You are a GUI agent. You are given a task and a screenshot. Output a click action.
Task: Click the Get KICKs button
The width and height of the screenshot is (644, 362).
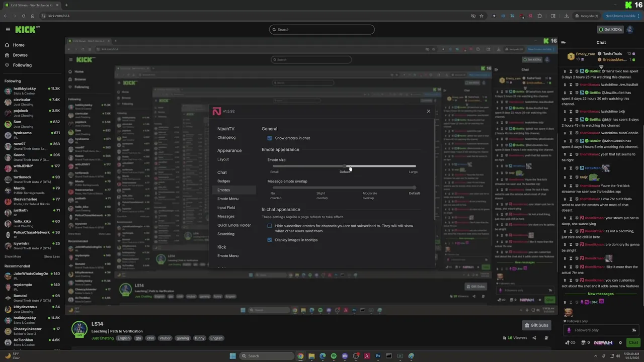pyautogui.click(x=610, y=30)
